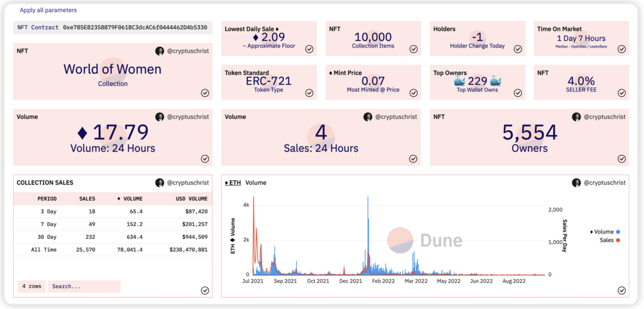Click the '4 rows' count label
The image size is (644, 309).
(32, 286)
